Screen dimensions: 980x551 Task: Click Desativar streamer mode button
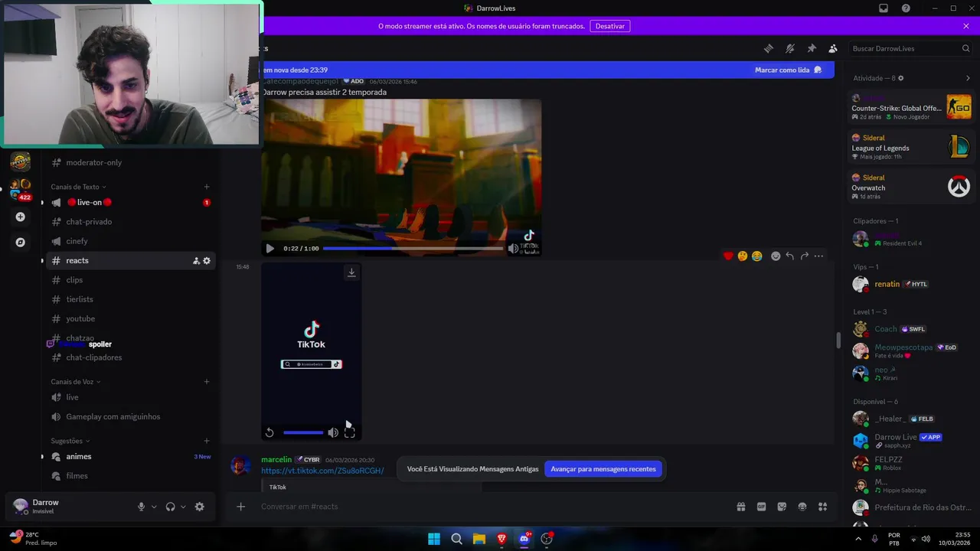pyautogui.click(x=610, y=26)
